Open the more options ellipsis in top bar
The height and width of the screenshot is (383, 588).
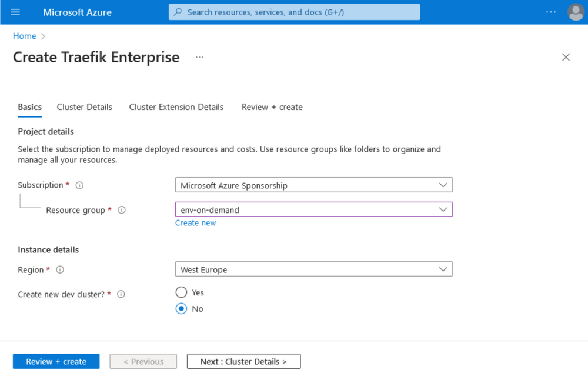(x=551, y=12)
